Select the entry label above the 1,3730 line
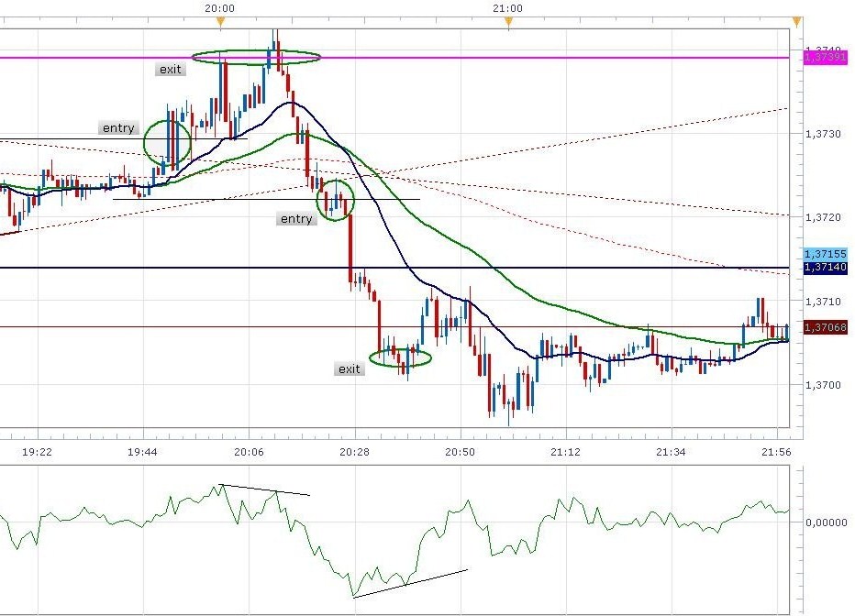The height and width of the screenshot is (616, 855). (x=118, y=128)
